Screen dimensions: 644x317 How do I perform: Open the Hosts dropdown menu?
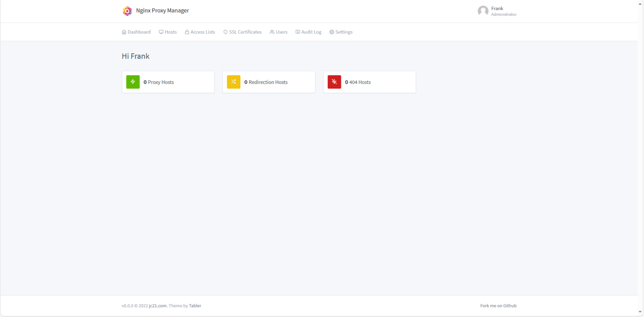click(168, 32)
